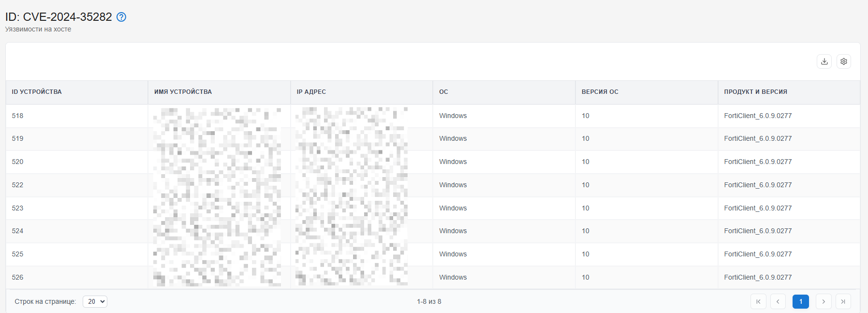Screen dimensions: 868x313
Task: Click OS version 10 in row 522
Action: 586,185
